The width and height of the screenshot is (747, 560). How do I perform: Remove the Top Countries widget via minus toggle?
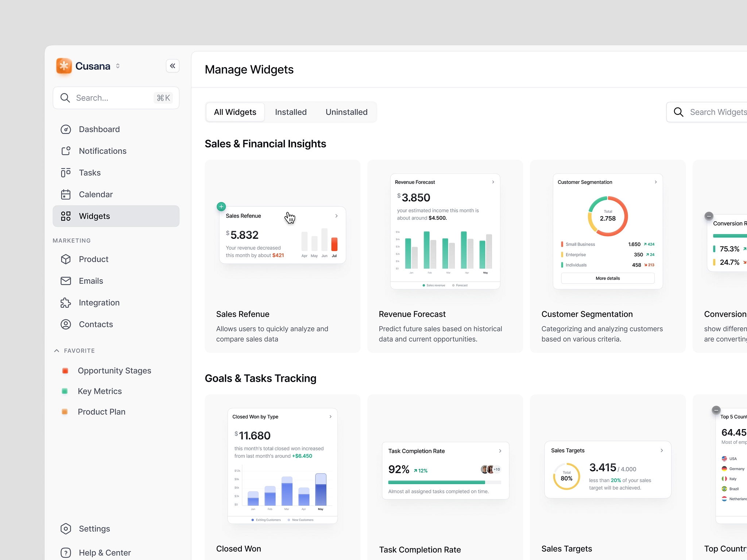(x=716, y=411)
